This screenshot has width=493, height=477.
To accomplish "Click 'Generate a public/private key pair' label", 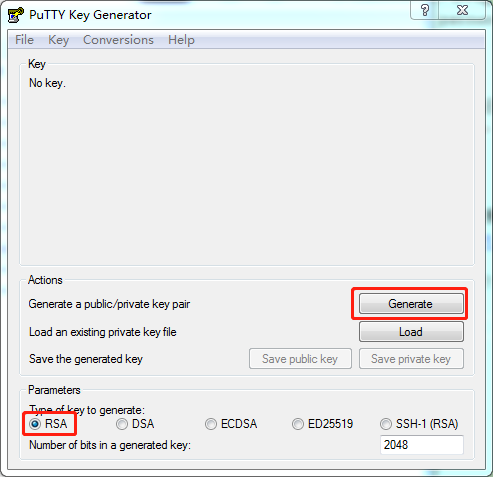I will pyautogui.click(x=109, y=304).
